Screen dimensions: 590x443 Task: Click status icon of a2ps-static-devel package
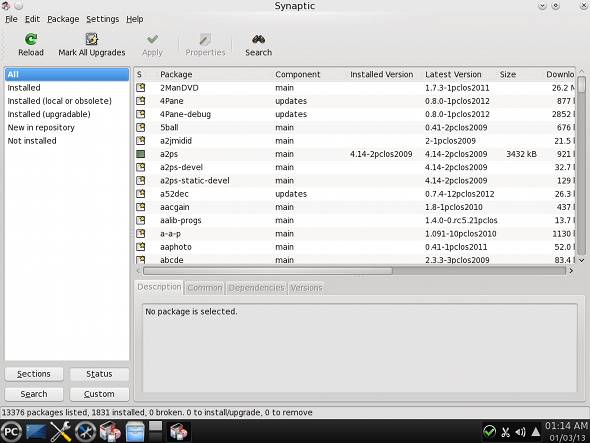(x=141, y=181)
